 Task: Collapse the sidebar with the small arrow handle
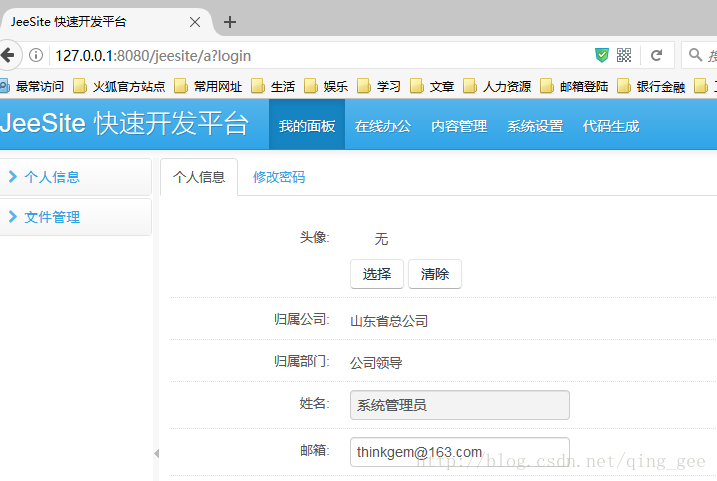tap(156, 453)
